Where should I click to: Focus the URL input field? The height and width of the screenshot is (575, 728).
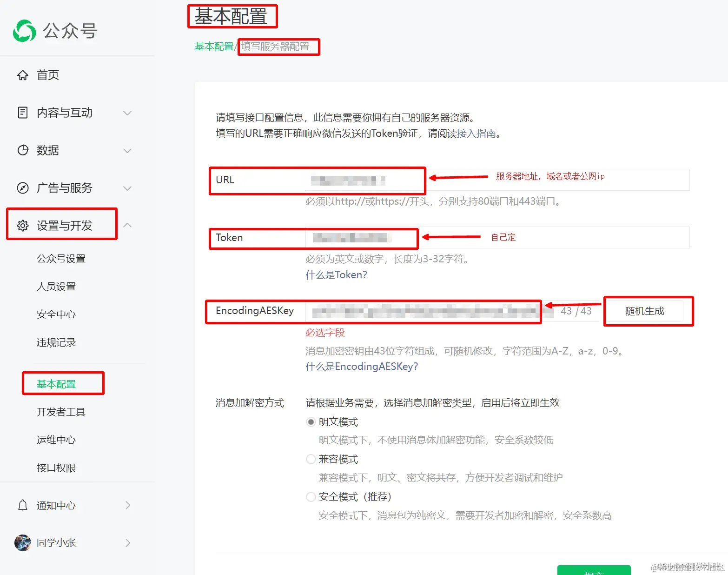497,180
